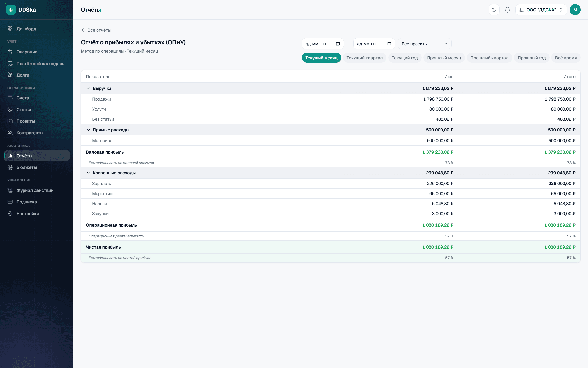Click the Проекты folder icon
This screenshot has width=588, height=368.
[x=10, y=121]
